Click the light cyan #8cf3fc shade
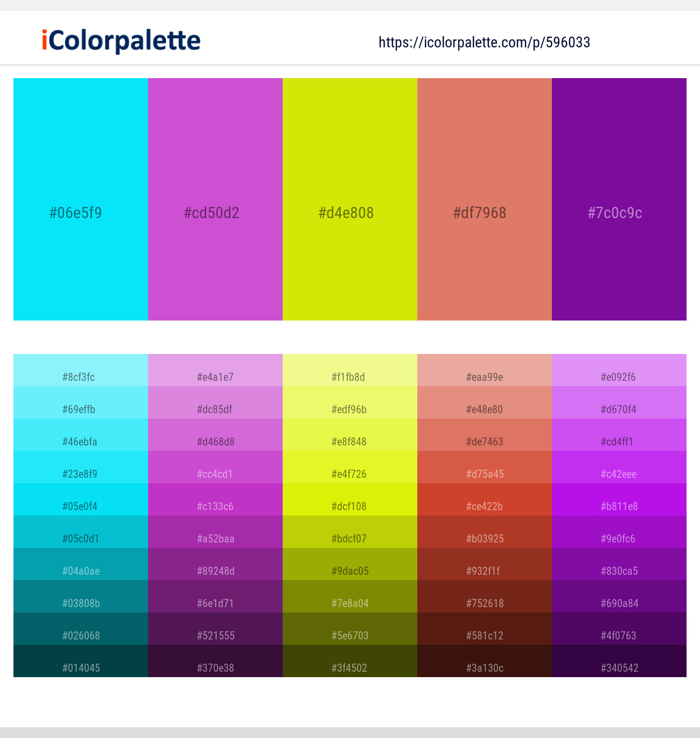 [x=81, y=370]
